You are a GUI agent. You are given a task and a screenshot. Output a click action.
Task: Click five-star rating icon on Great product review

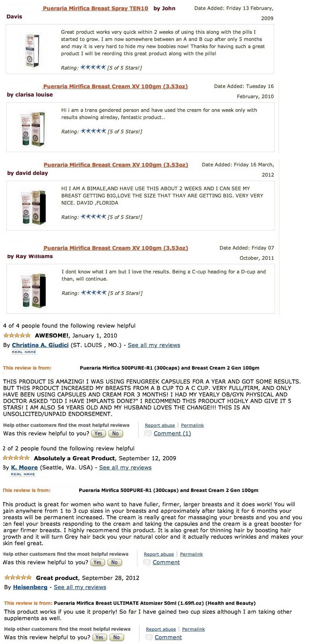click(18, 577)
